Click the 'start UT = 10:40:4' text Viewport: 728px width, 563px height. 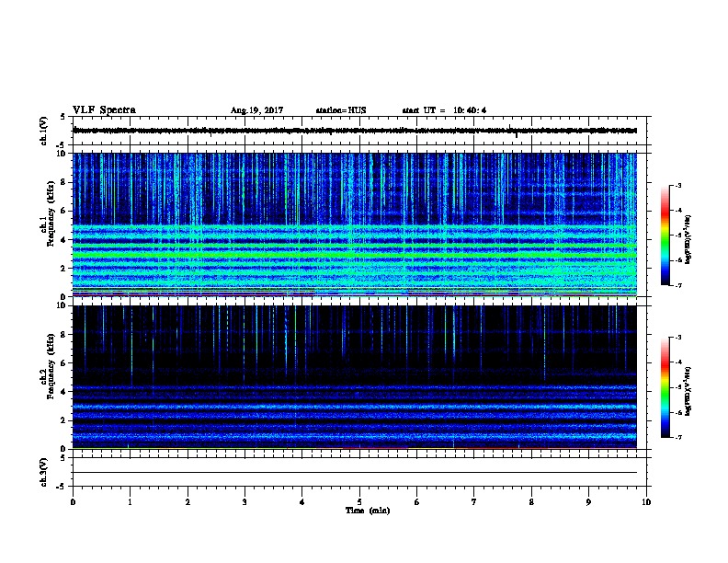coord(444,110)
